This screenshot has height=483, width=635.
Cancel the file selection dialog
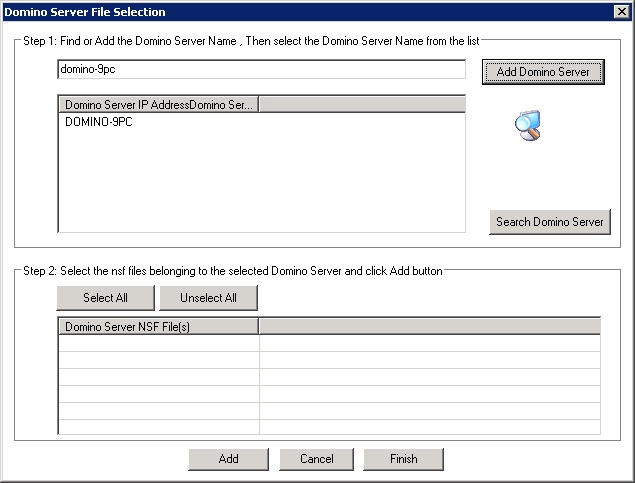pyautogui.click(x=316, y=459)
